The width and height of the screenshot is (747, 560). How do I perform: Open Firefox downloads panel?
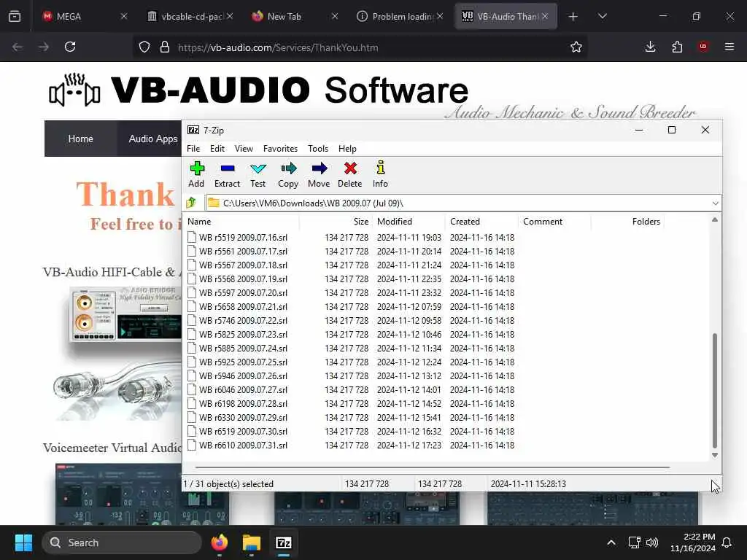650,47
